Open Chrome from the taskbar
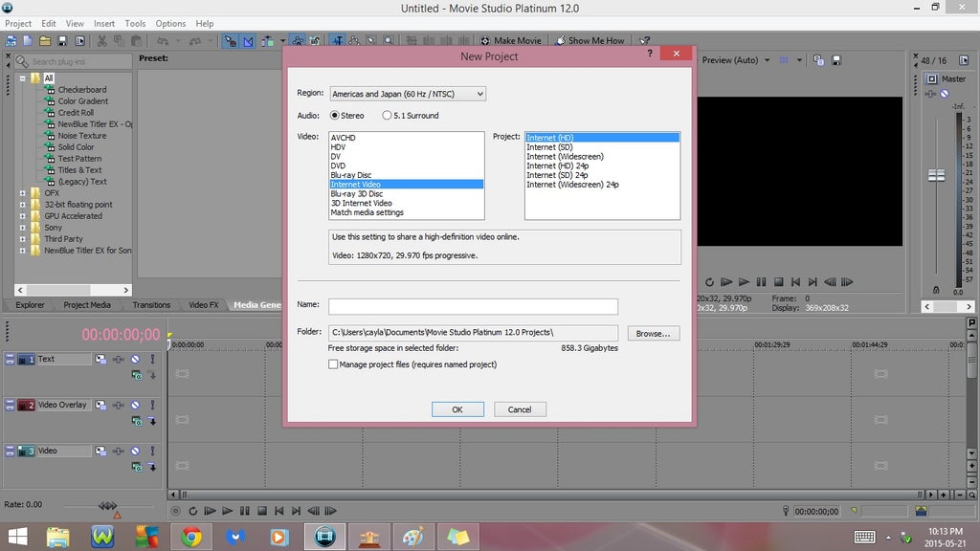Screen dimensions: 980x551 coord(191,536)
